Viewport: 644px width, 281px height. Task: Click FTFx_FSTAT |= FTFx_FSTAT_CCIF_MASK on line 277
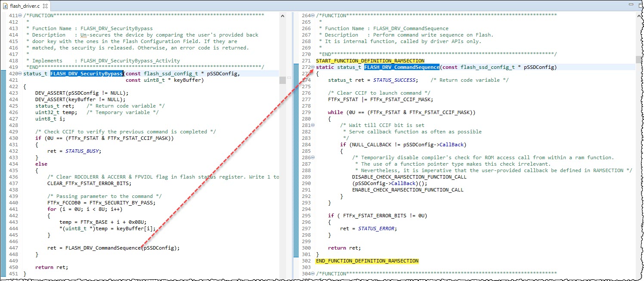[x=381, y=99]
